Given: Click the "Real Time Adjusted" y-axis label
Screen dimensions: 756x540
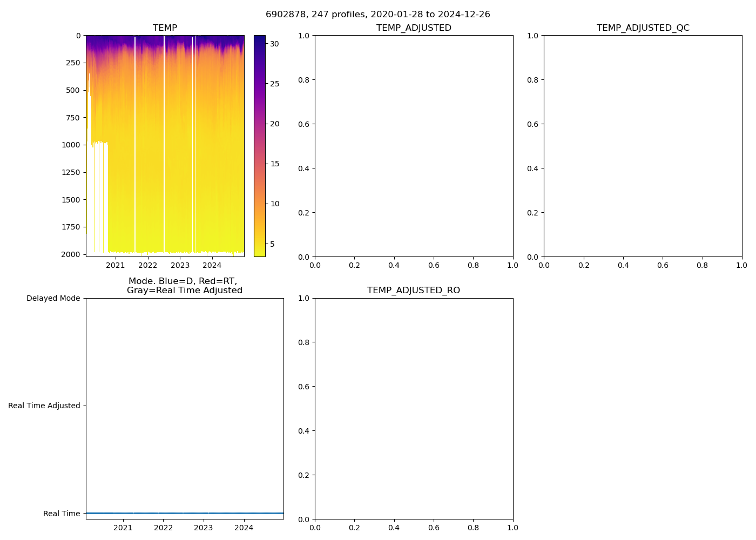Looking at the screenshot, I should 44,406.
